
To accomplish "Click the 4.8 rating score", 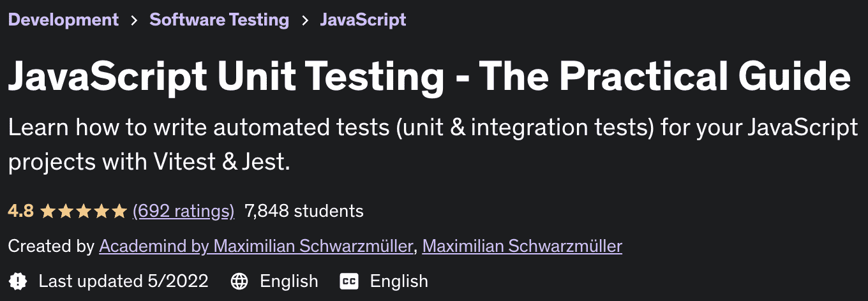I will 20,211.
